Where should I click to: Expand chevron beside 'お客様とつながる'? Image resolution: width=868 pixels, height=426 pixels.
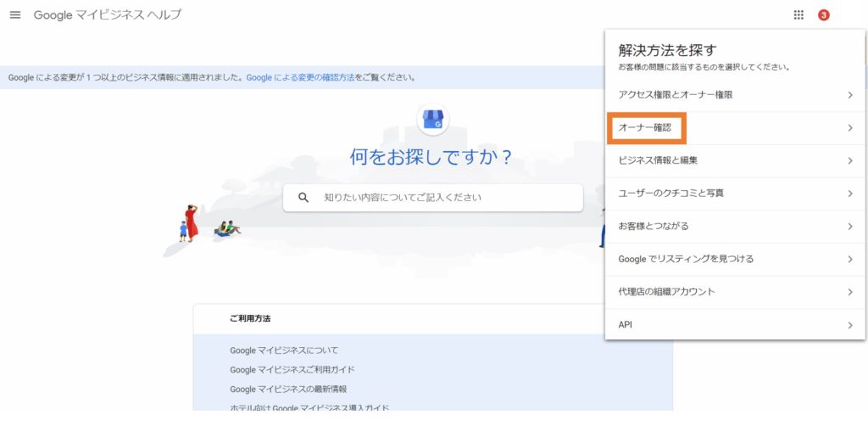point(850,226)
